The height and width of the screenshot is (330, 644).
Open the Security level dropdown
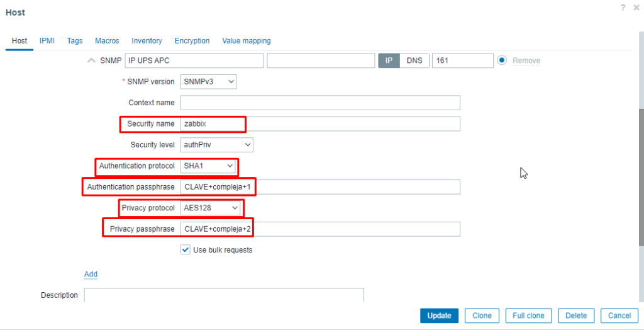[x=217, y=145]
